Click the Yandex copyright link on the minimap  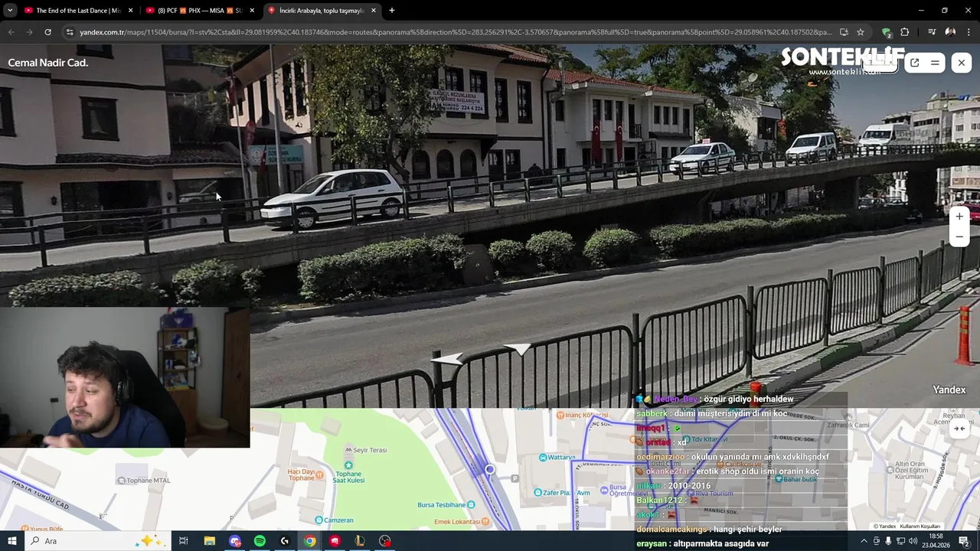point(885,527)
